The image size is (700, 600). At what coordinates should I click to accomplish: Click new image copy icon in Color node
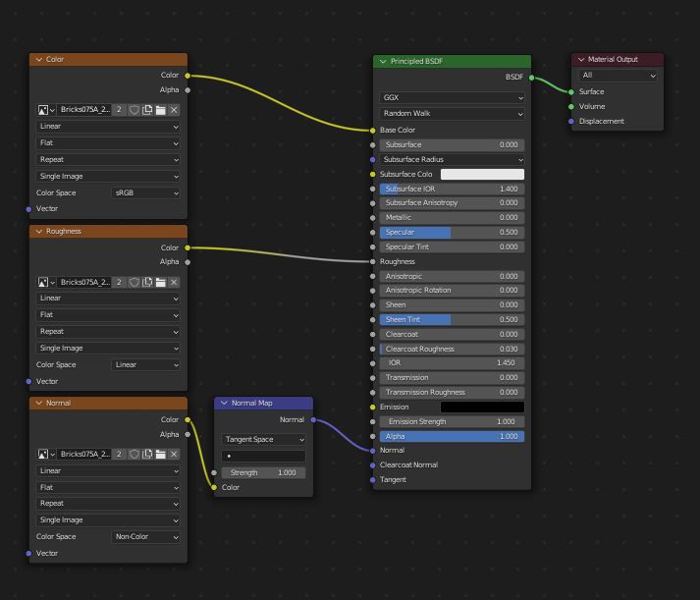[147, 110]
